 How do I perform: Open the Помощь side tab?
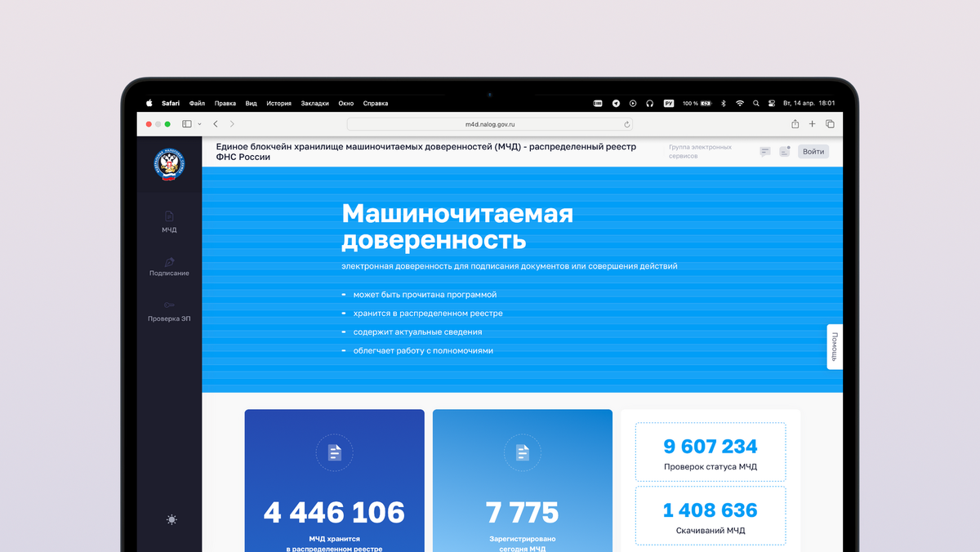pos(835,346)
